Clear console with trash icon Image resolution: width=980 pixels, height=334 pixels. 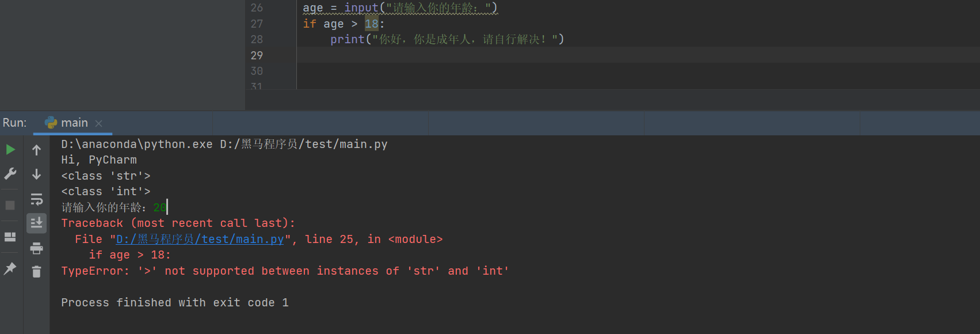click(x=36, y=272)
